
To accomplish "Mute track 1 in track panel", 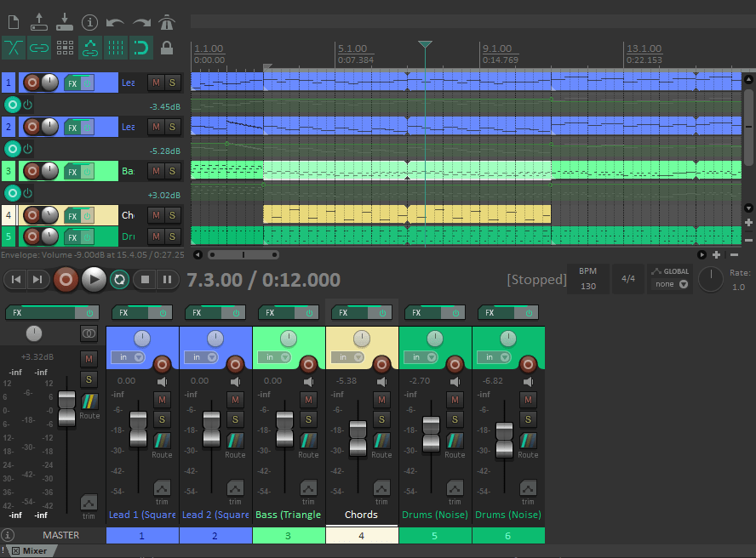I will pyautogui.click(x=156, y=83).
